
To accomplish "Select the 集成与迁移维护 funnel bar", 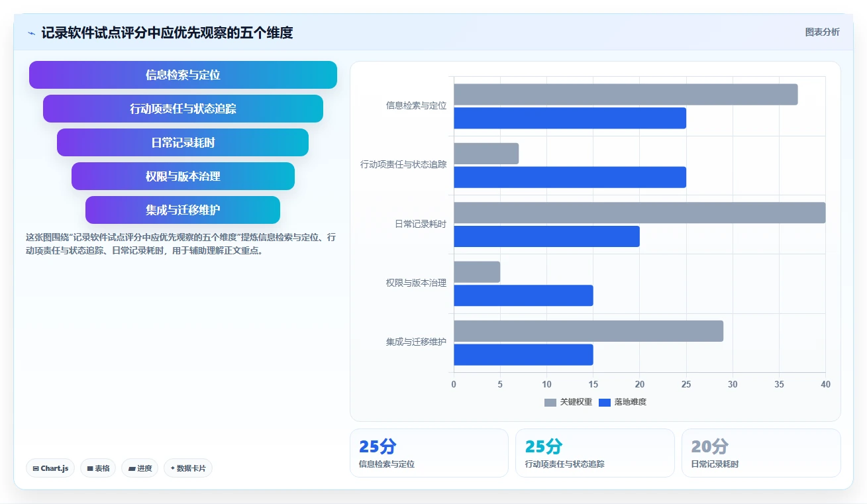I will (183, 210).
